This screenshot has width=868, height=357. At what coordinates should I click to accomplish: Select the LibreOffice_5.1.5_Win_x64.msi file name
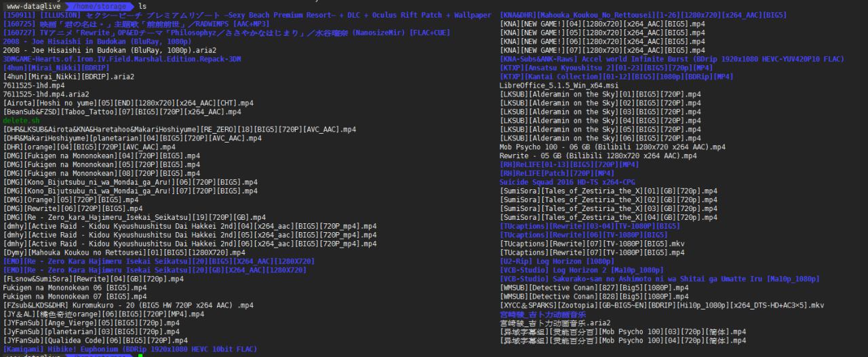pyautogui.click(x=559, y=86)
